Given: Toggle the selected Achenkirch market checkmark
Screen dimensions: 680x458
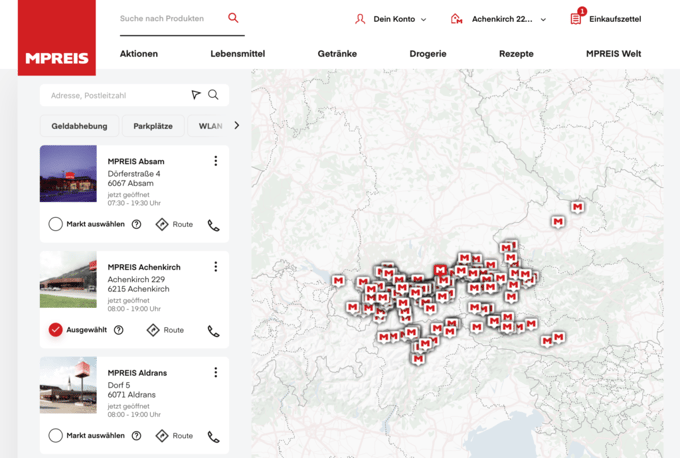Looking at the screenshot, I should (x=56, y=330).
